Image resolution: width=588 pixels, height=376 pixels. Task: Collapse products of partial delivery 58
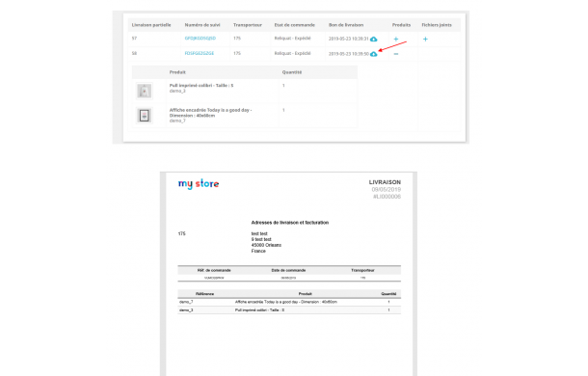(x=395, y=54)
